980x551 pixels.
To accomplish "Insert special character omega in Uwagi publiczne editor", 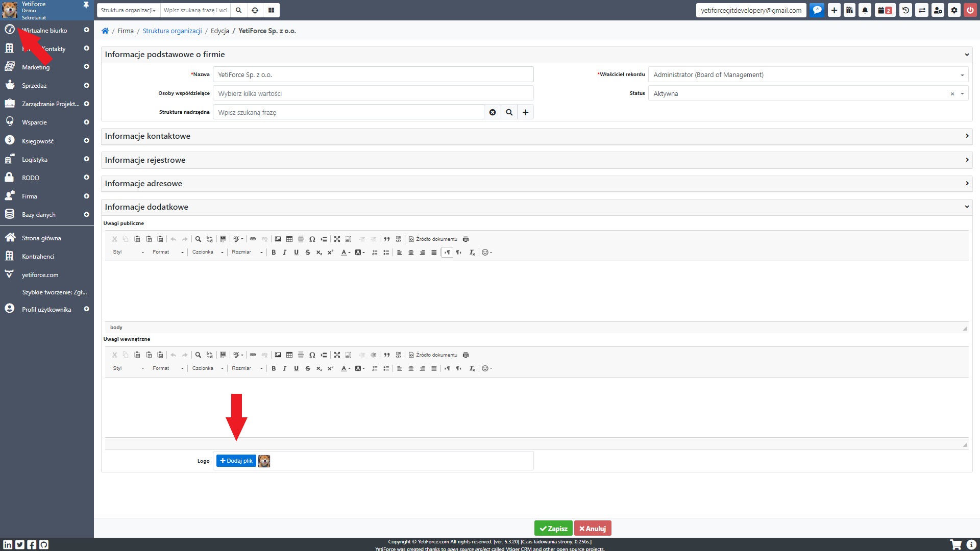I will pos(312,239).
